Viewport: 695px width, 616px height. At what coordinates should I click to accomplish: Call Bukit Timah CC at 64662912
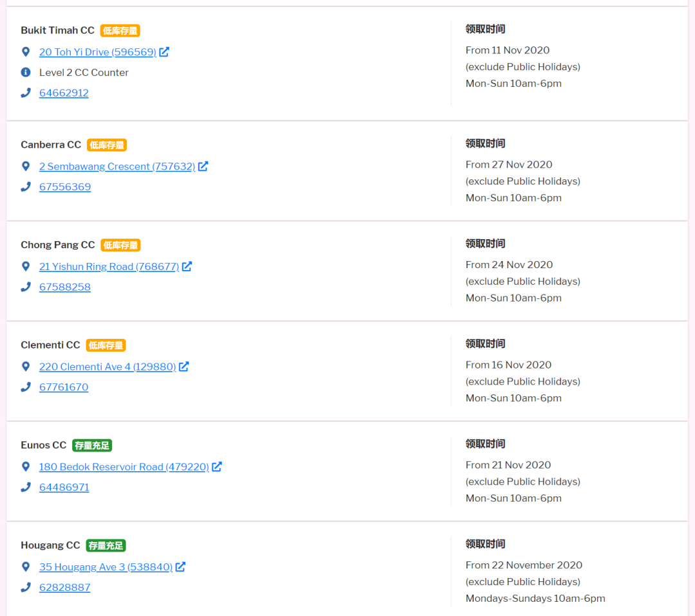tap(64, 93)
